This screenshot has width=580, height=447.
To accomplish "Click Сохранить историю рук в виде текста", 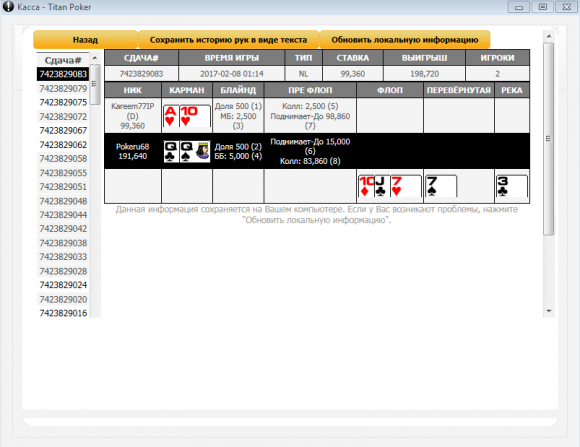I will pos(228,40).
